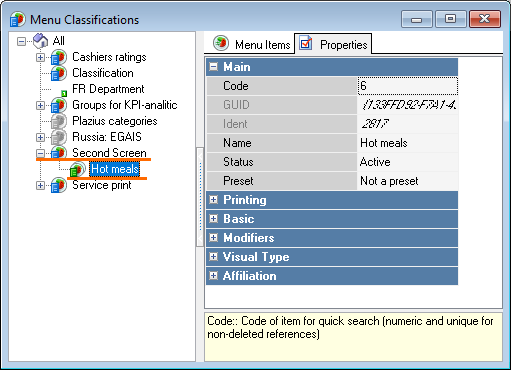Image resolution: width=511 pixels, height=370 pixels.
Task: Click the Menu Classifications window title icon
Action: (17, 19)
